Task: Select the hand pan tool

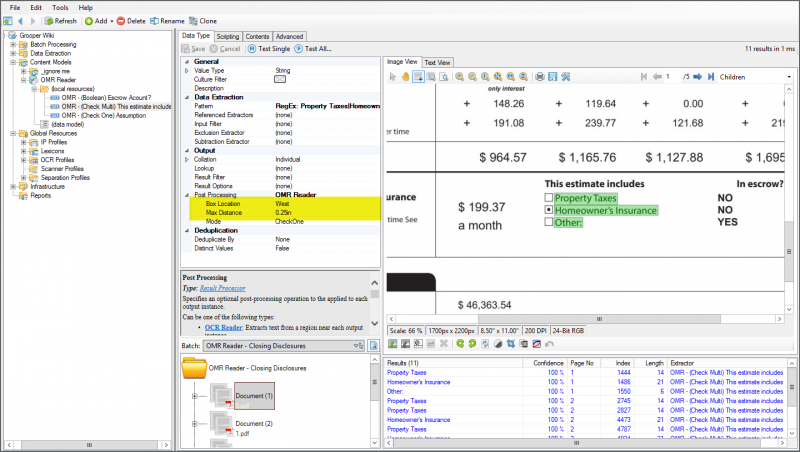Action: [x=405, y=76]
